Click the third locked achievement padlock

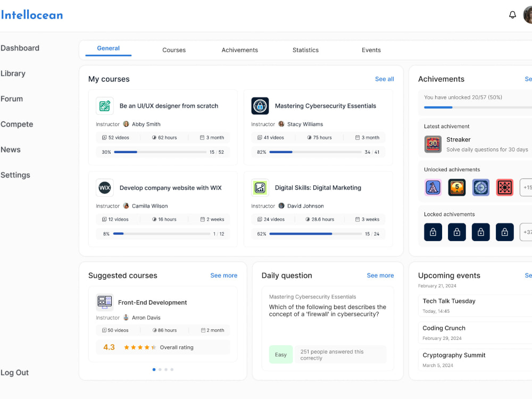(x=481, y=232)
